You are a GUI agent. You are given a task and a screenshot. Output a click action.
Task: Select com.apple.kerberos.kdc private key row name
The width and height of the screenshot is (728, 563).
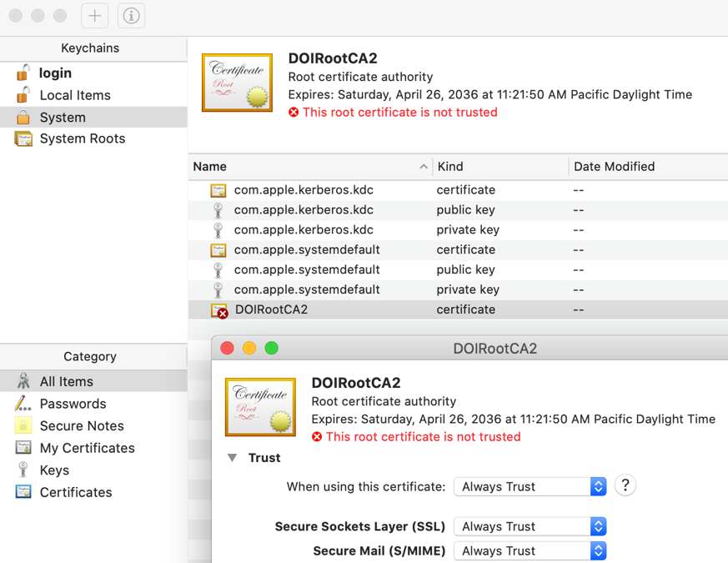(304, 230)
